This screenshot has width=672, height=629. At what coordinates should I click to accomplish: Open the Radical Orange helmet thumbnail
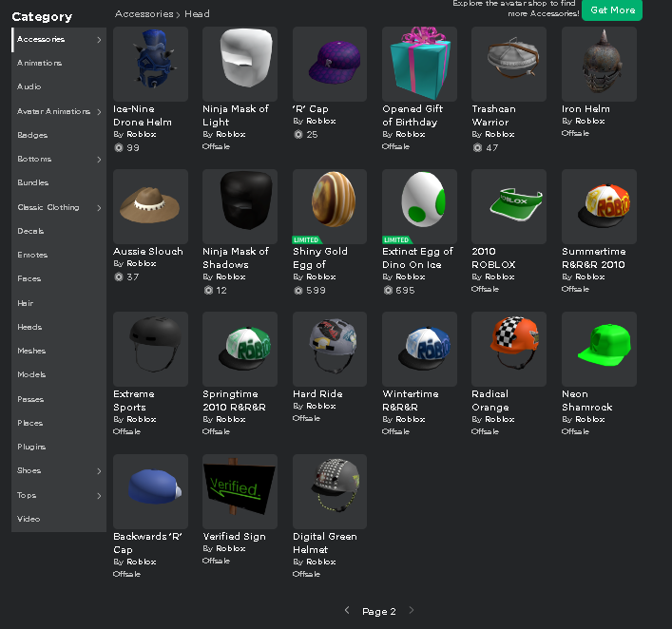509,350
